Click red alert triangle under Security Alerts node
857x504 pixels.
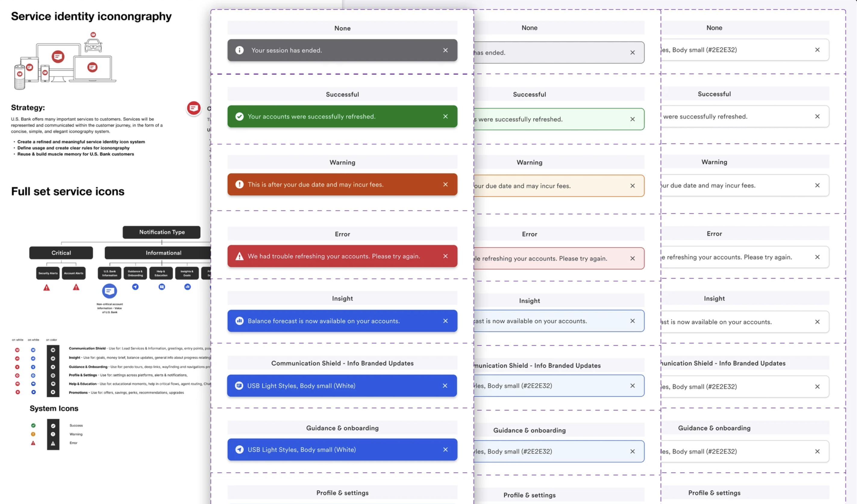tap(47, 288)
